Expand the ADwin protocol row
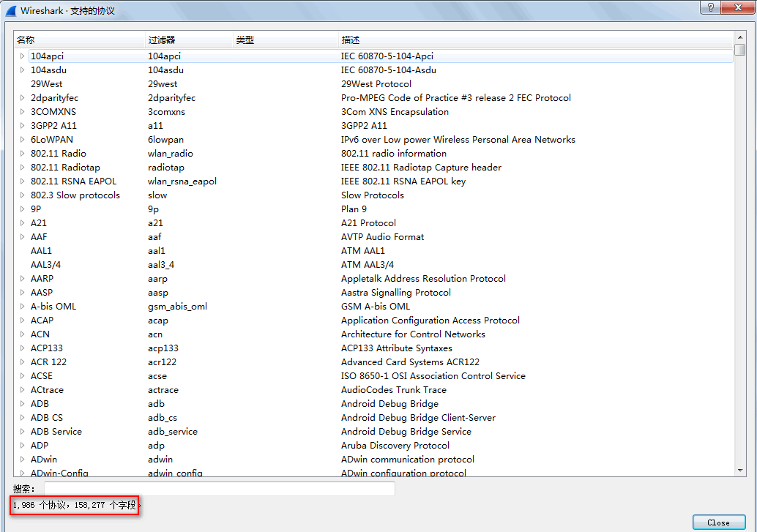The image size is (757, 532). pyautogui.click(x=22, y=459)
